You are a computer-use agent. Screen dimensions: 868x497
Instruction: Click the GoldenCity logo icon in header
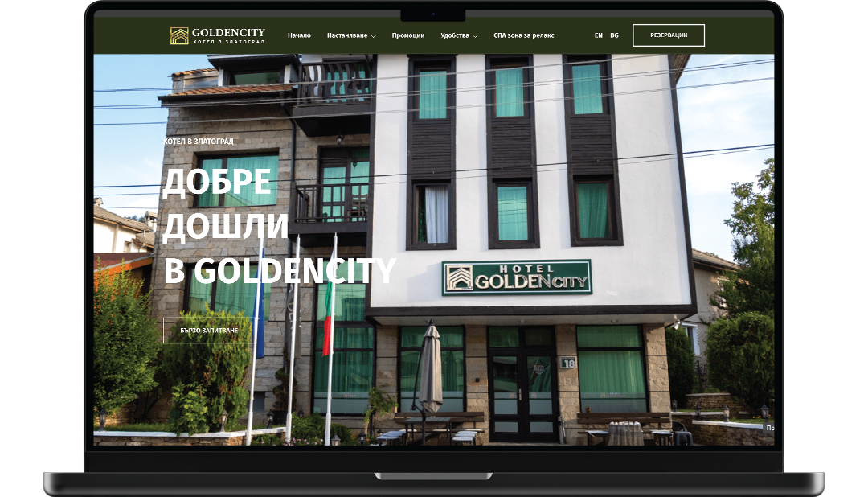(x=179, y=35)
